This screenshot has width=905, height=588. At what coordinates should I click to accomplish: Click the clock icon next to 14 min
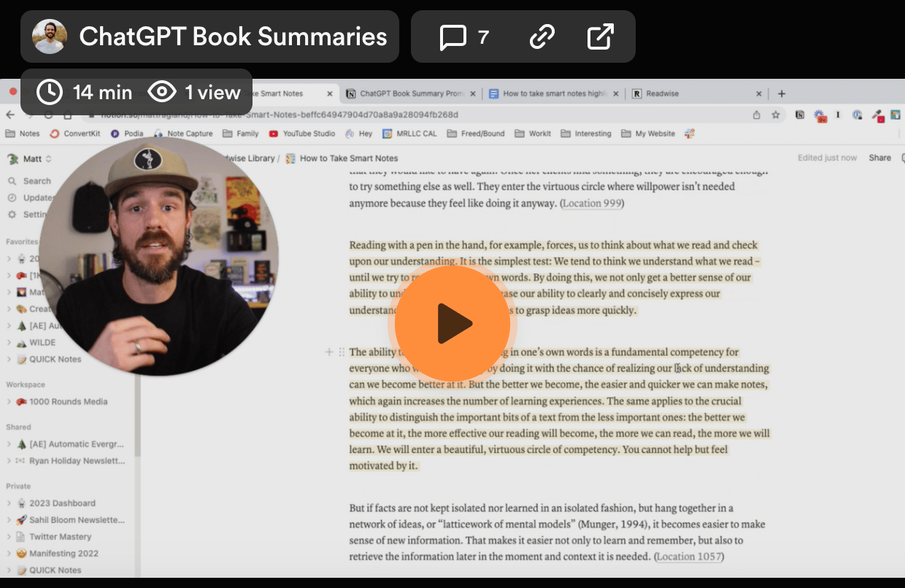(x=50, y=93)
